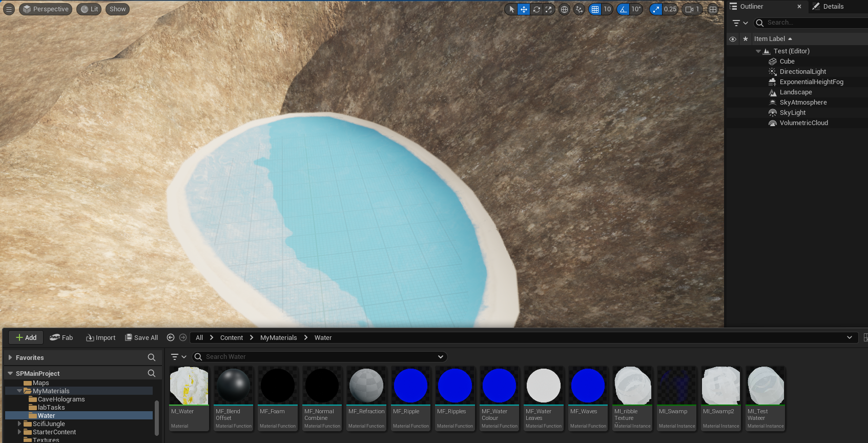Expand the Favorites section
Image resolution: width=868 pixels, height=443 pixels.
click(x=10, y=357)
